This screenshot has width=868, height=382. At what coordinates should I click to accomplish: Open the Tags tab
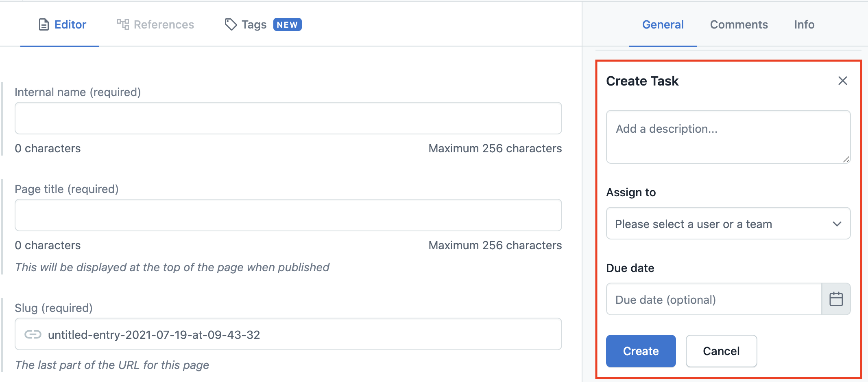254,24
